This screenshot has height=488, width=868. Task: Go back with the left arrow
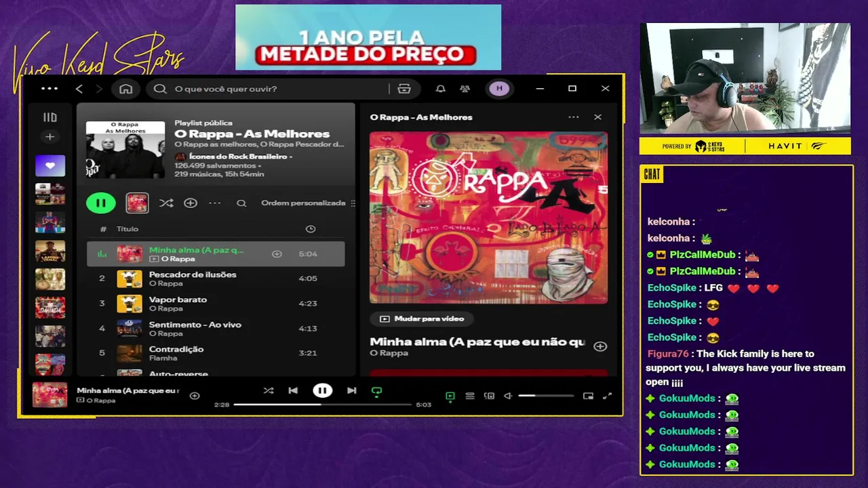(x=79, y=89)
